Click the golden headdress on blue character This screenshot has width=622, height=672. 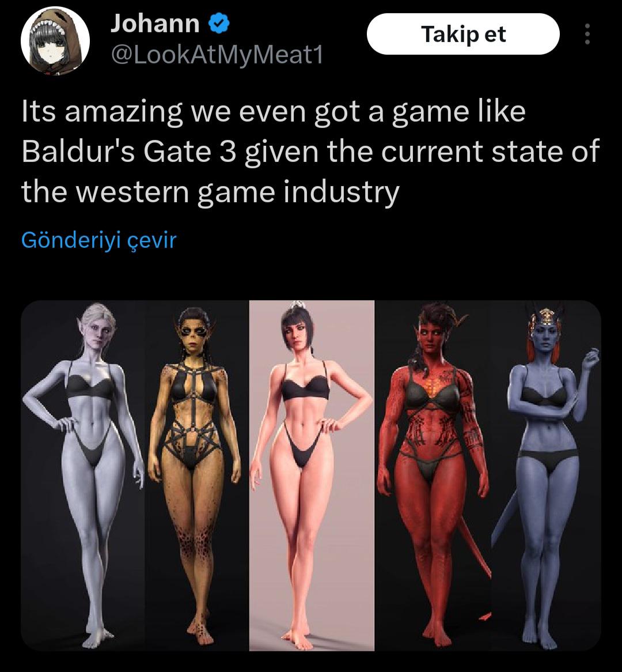[546, 318]
